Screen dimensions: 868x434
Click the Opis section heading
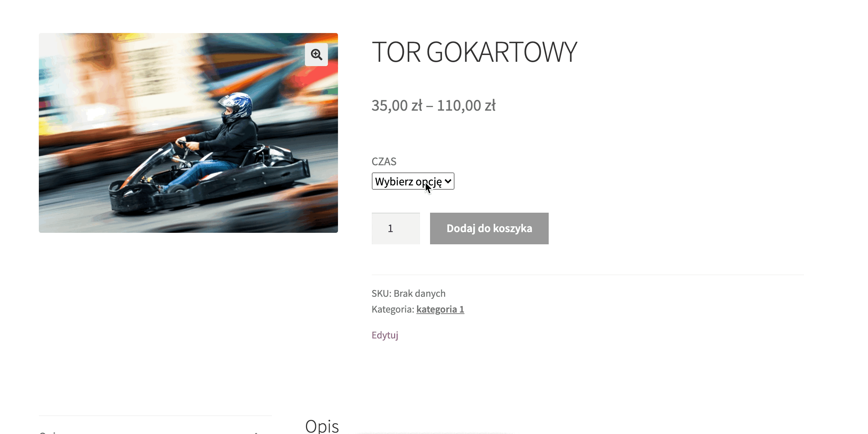pos(322,426)
